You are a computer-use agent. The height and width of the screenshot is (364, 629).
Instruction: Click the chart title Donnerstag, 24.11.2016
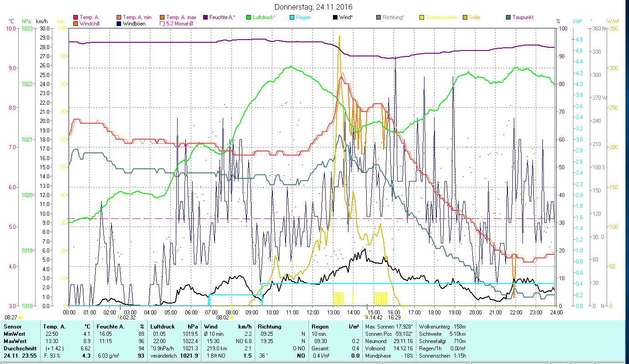click(x=314, y=7)
